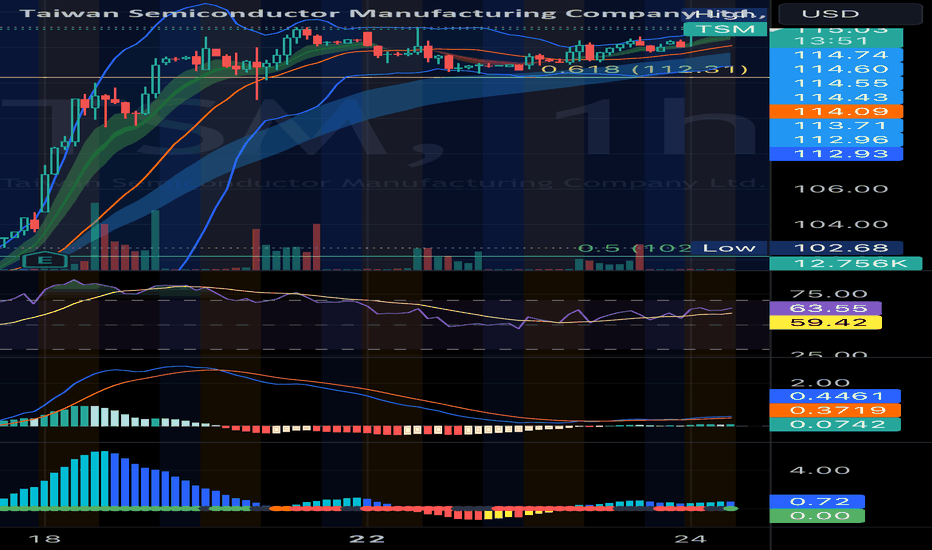Click the 12.756K volume value tag
This screenshot has width=932, height=550.
coord(845,263)
